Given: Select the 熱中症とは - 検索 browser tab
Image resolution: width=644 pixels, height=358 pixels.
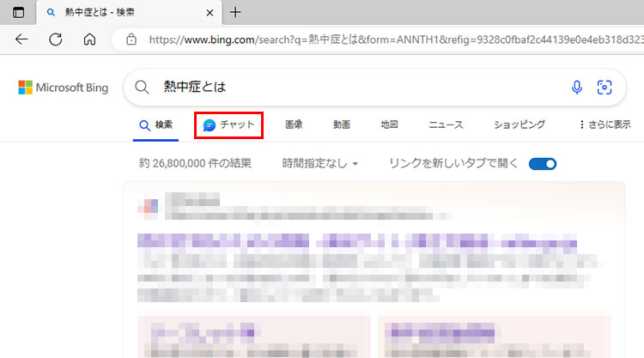Looking at the screenshot, I should 129,13.
